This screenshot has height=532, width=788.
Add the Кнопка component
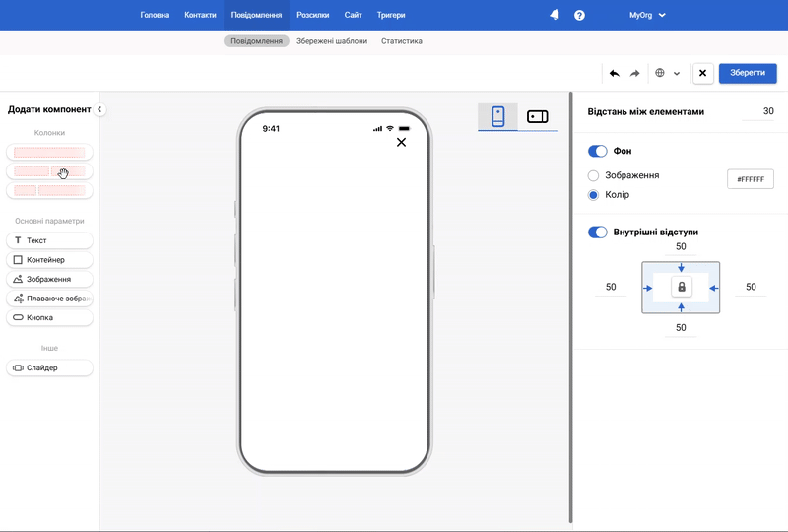[49, 318]
